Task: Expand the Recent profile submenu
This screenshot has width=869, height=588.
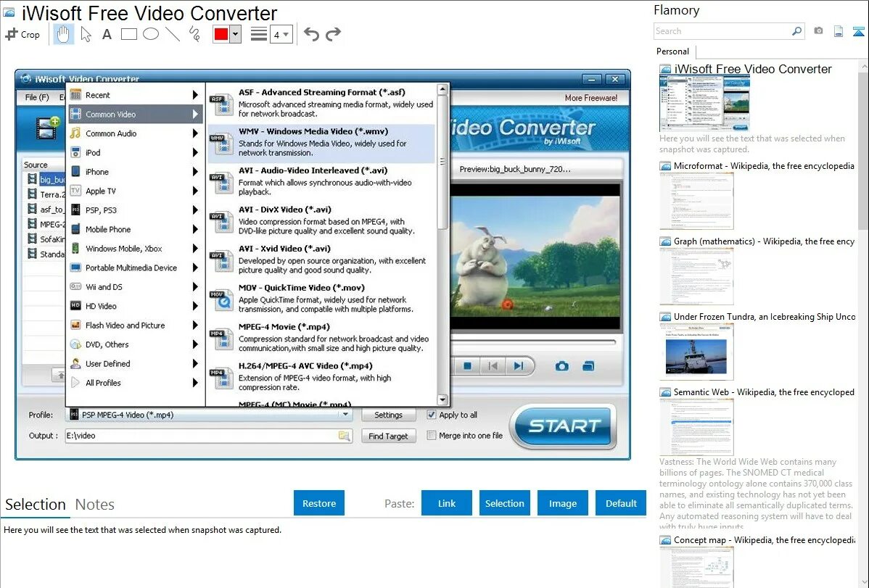Action: [195, 95]
